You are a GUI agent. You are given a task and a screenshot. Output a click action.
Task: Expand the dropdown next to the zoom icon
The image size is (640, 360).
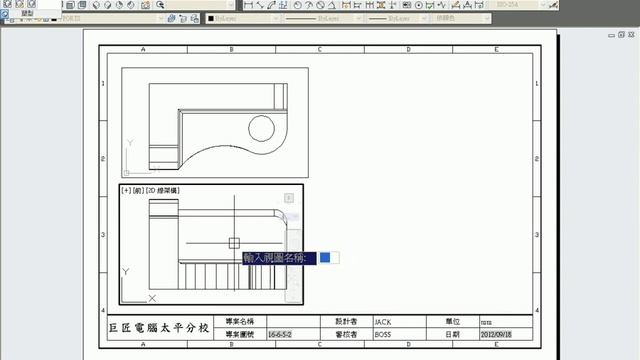click(x=231, y=5)
